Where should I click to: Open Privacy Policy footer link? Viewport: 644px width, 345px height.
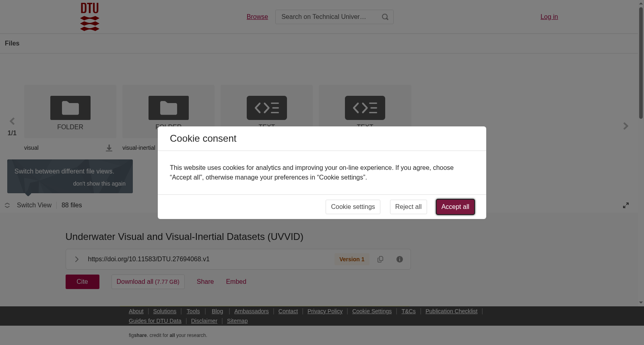pos(325,311)
